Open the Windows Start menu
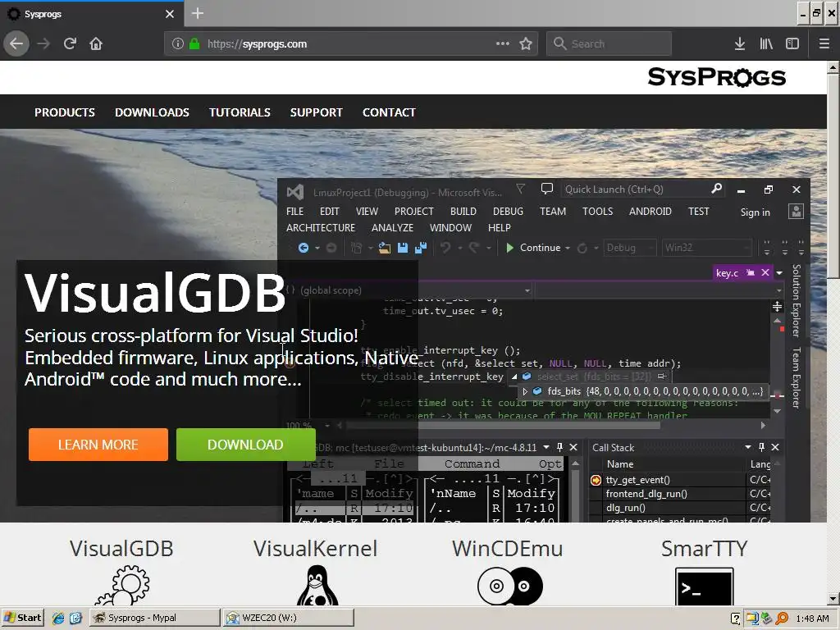This screenshot has height=630, width=840. tap(22, 618)
